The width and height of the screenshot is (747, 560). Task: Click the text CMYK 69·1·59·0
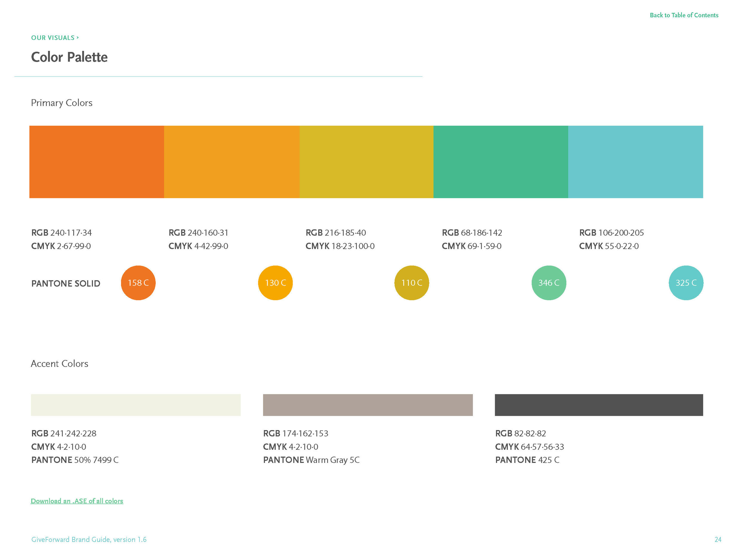472,246
